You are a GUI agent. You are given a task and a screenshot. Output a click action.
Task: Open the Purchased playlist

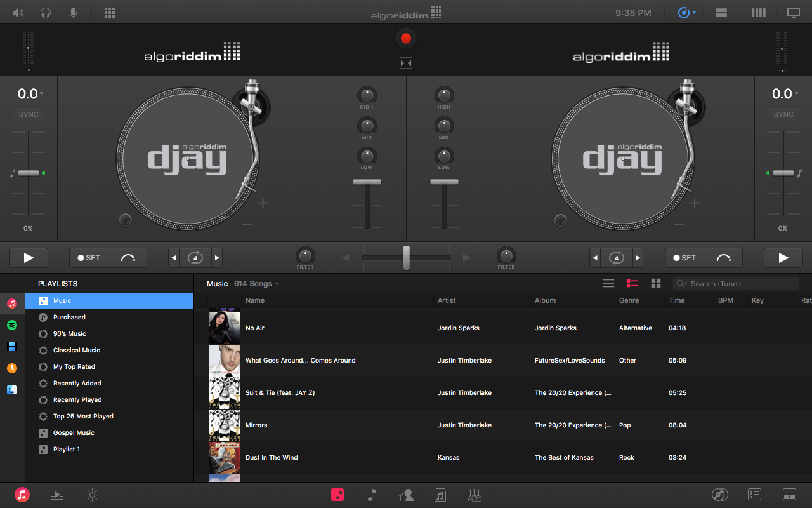coord(109,317)
